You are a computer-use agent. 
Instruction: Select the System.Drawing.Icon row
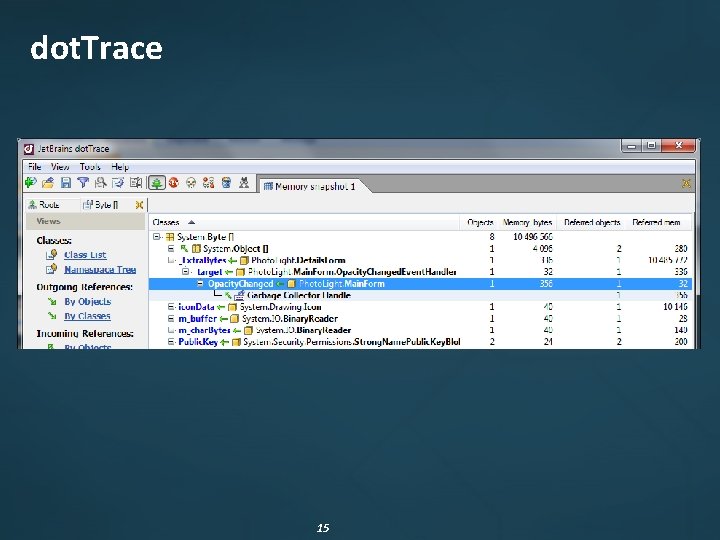tap(420, 307)
